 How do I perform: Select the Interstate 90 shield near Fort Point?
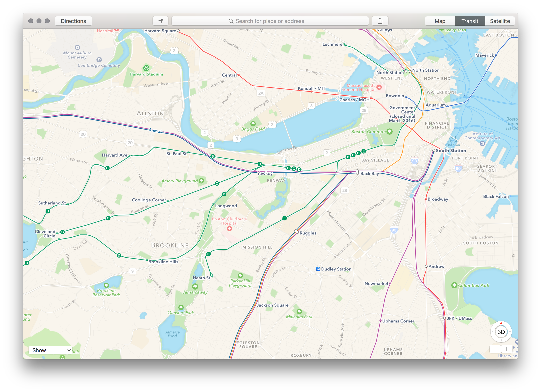pos(458,168)
